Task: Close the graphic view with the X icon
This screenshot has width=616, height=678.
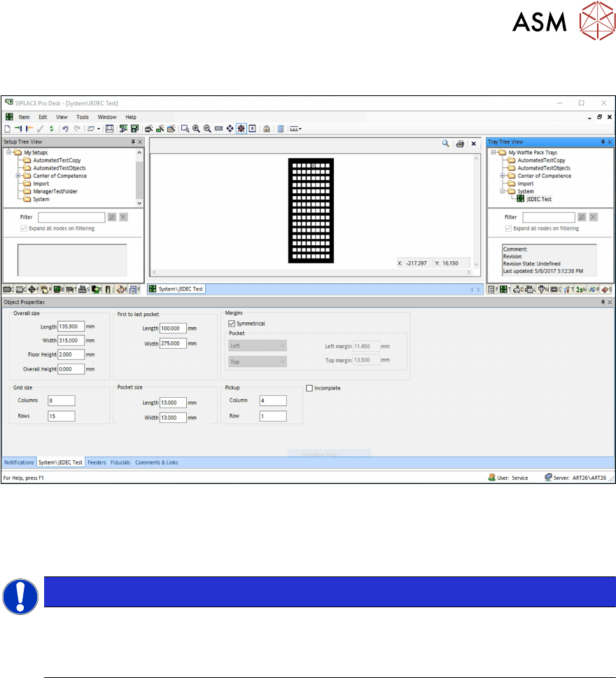Action: coord(474,144)
